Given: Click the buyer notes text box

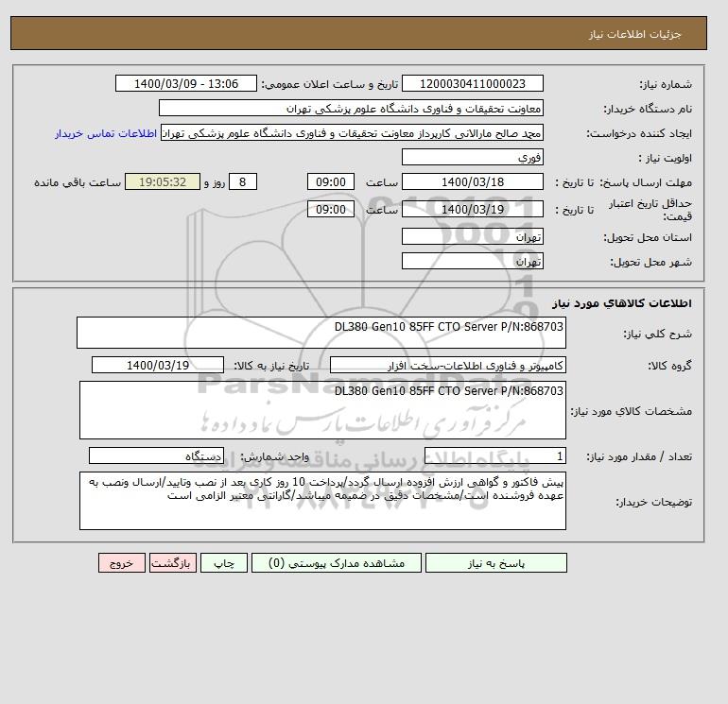Looking at the screenshot, I should point(322,501).
